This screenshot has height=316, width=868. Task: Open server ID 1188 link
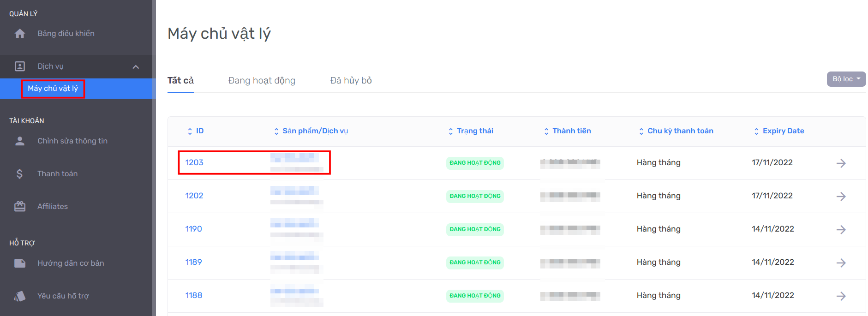coord(194,295)
